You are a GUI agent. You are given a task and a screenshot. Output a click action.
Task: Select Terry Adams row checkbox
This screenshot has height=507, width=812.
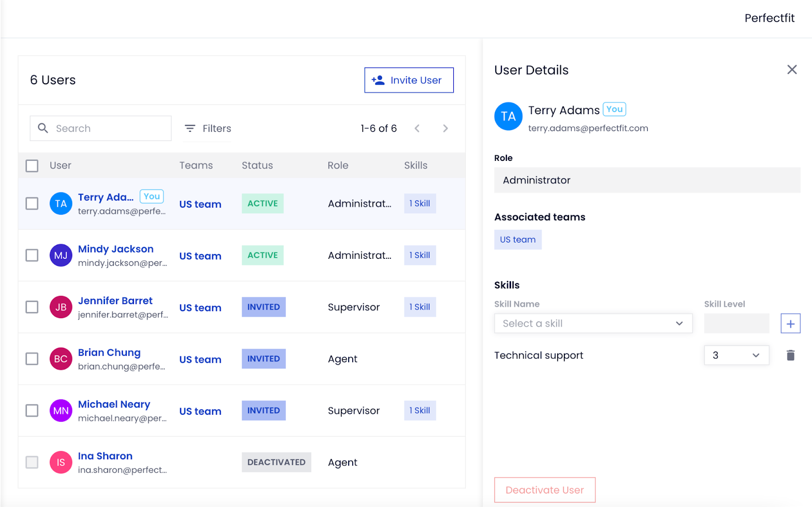click(x=32, y=204)
